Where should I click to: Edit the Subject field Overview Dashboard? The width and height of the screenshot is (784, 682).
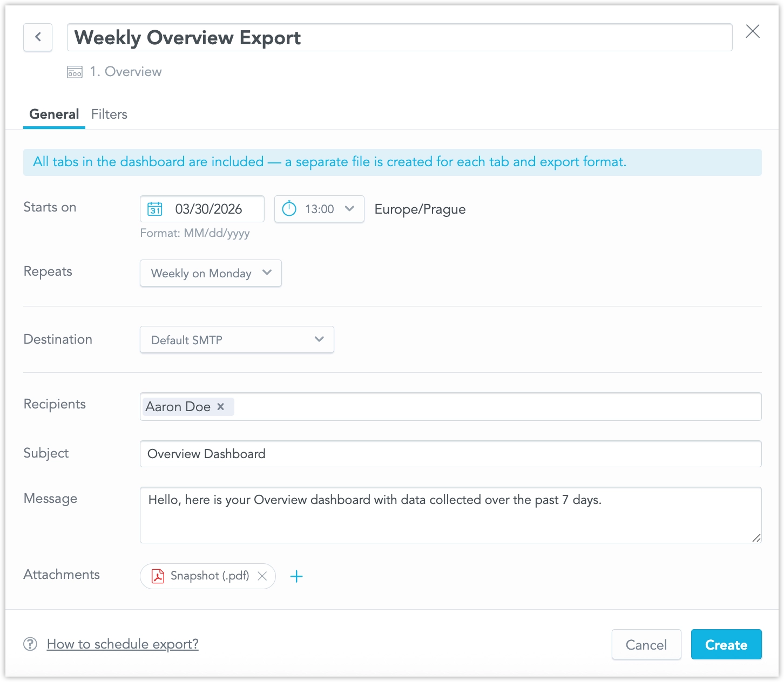[451, 454]
